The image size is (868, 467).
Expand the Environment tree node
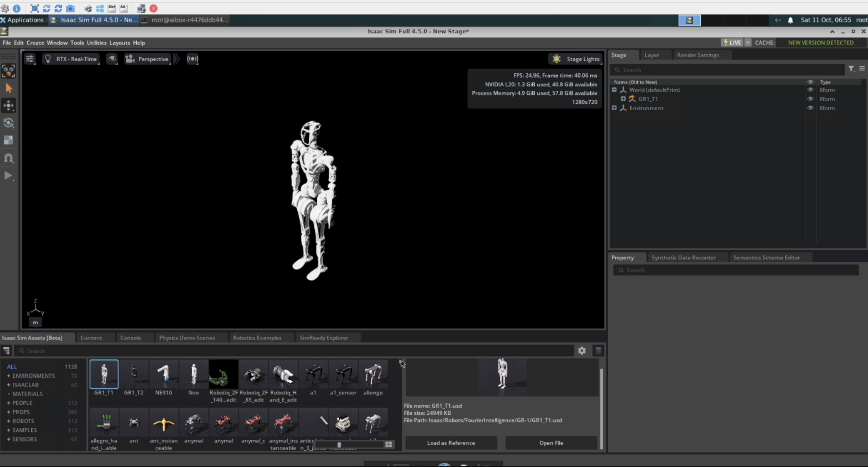click(614, 108)
